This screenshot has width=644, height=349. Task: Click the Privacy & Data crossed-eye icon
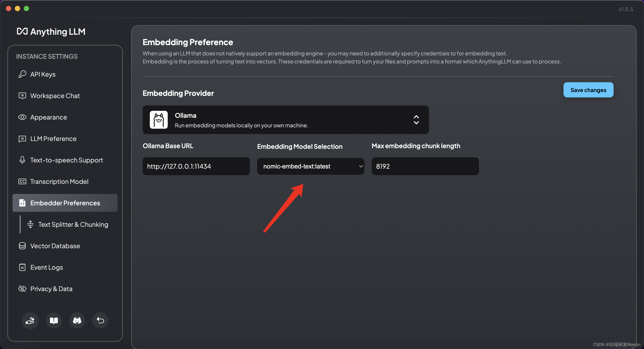tap(22, 289)
